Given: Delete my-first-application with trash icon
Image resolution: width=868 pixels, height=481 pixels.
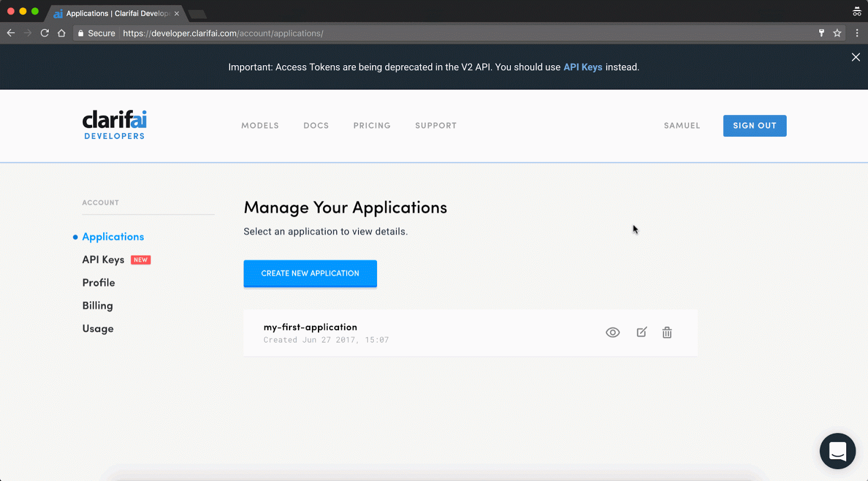Looking at the screenshot, I should [667, 332].
